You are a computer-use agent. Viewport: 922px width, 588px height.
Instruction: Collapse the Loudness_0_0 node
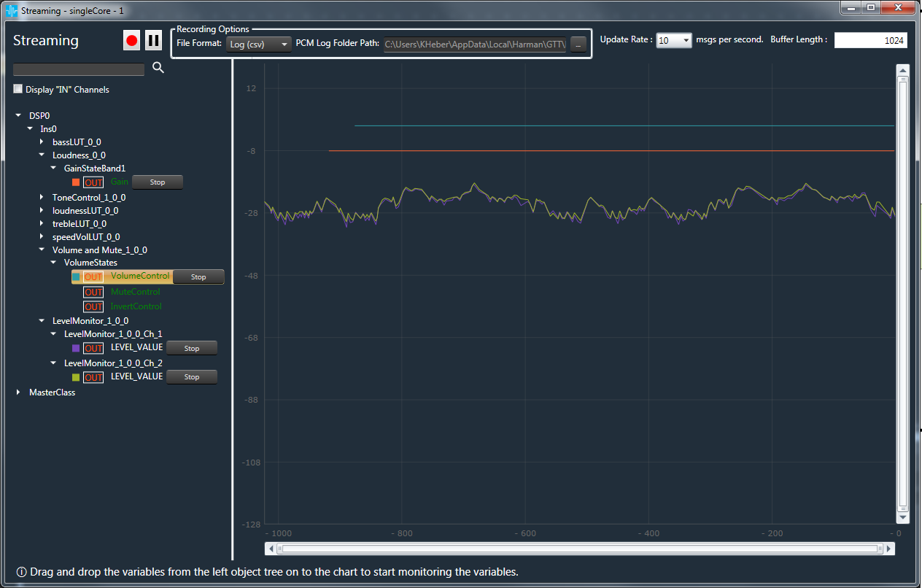(42, 155)
